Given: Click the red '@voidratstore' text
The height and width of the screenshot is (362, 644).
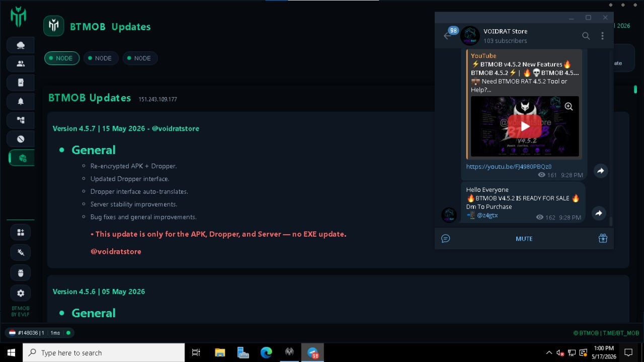Looking at the screenshot, I should (116, 251).
